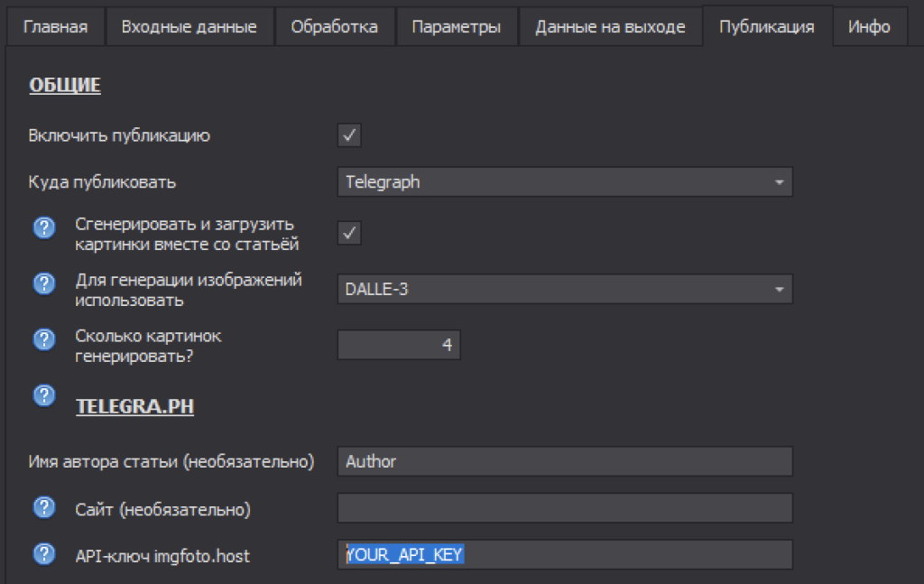Click help icon next to Сайт field
Viewport: 924px width, 584px height.
pyautogui.click(x=43, y=508)
